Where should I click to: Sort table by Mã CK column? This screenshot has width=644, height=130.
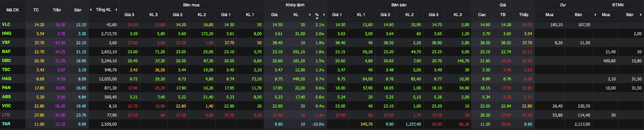[x=13, y=10]
